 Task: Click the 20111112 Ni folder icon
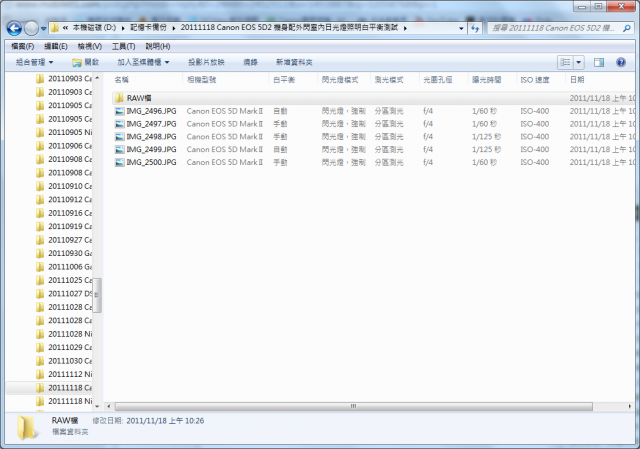tap(40, 374)
